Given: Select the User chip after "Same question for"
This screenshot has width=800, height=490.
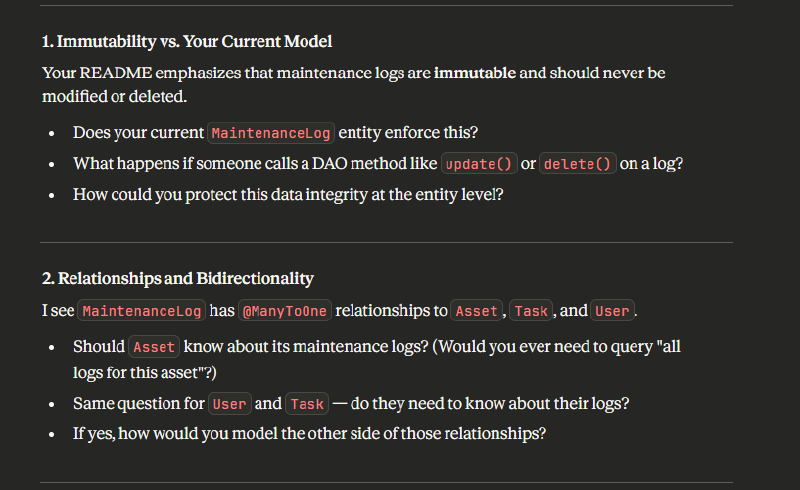Looking at the screenshot, I should tap(230, 404).
